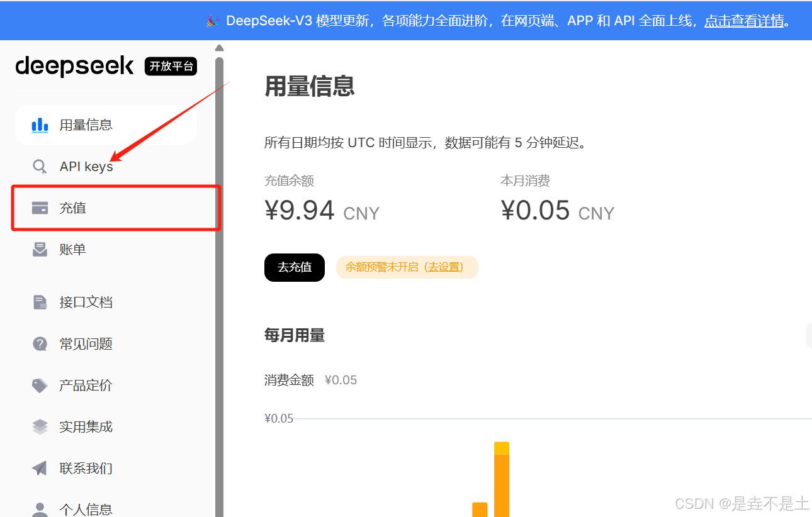Open the API keys menu item
The image size is (812, 517).
[106, 167]
